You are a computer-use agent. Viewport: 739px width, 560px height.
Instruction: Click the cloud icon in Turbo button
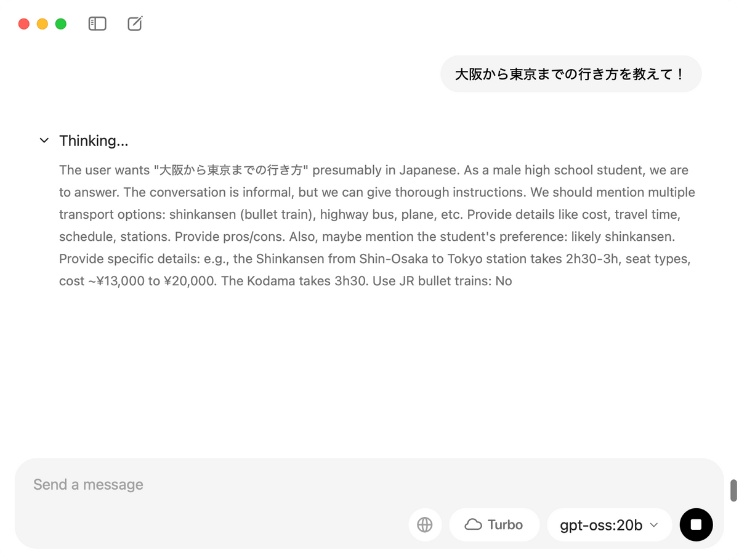pos(473,525)
